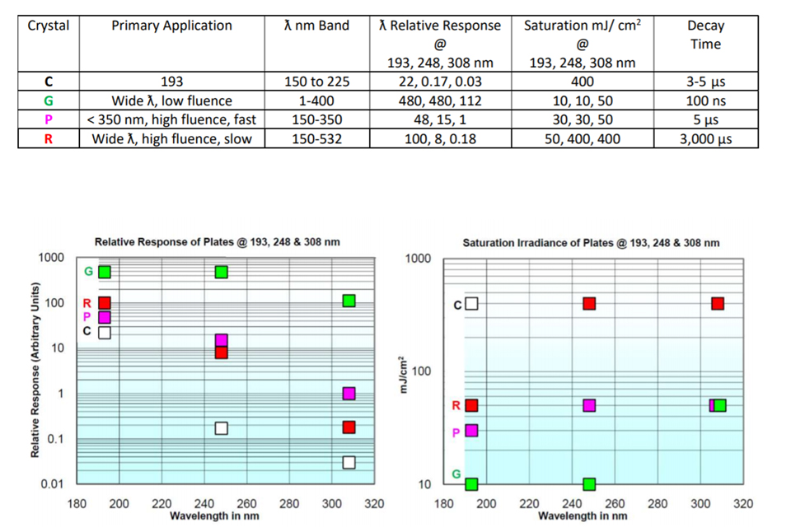Click 'Relative Response of Plates' chart title
The height and width of the screenshot is (532, 791).
(x=217, y=242)
